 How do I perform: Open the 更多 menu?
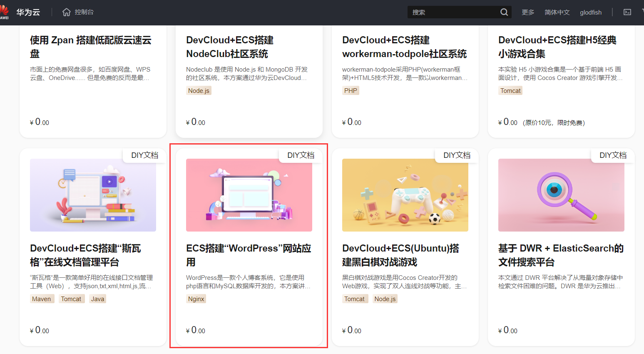[x=528, y=12]
